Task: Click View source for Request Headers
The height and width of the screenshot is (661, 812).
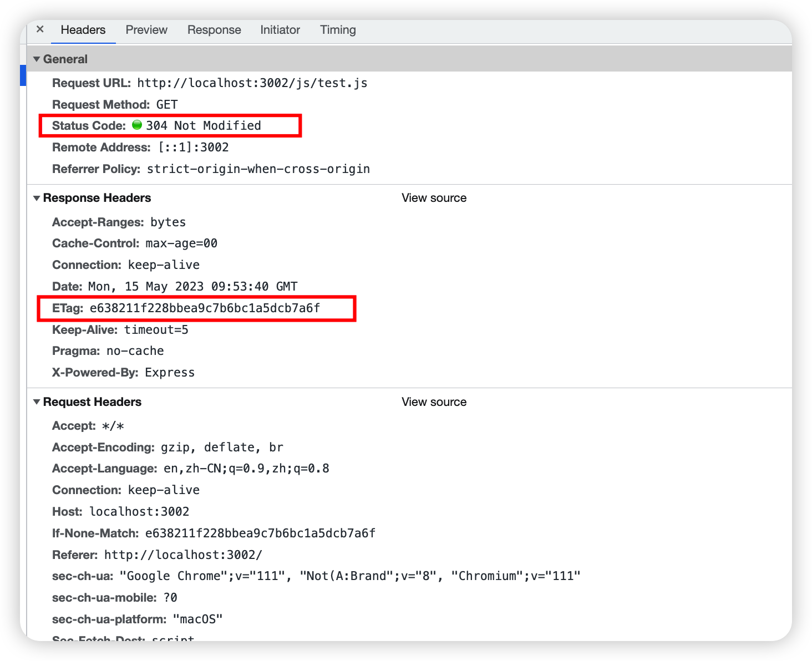Action: coord(434,402)
